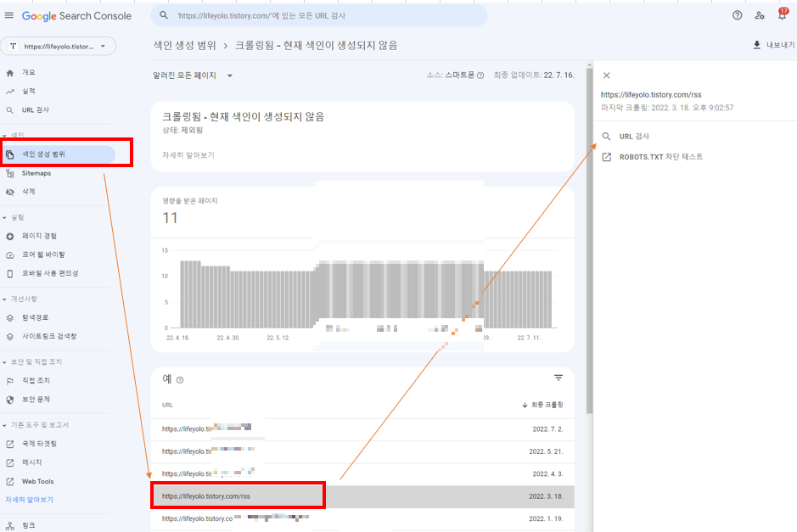Click the 보안 문제 shield icon
The height and width of the screenshot is (532, 797).
tap(9, 400)
